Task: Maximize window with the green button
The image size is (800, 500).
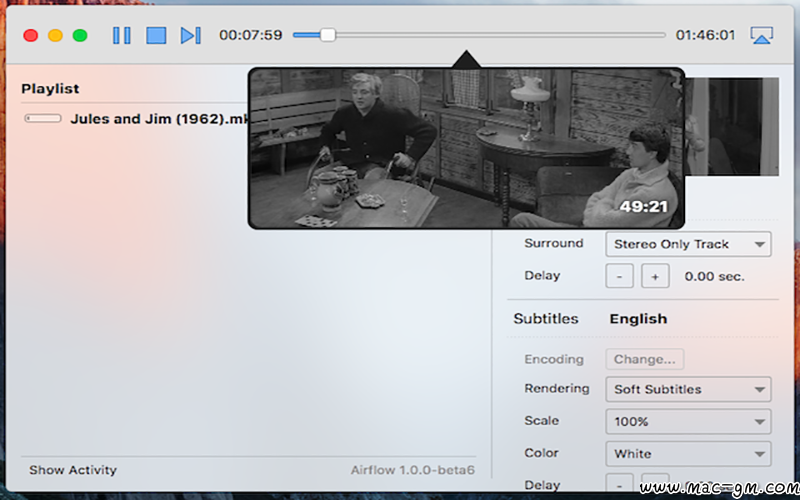Action: (80, 35)
